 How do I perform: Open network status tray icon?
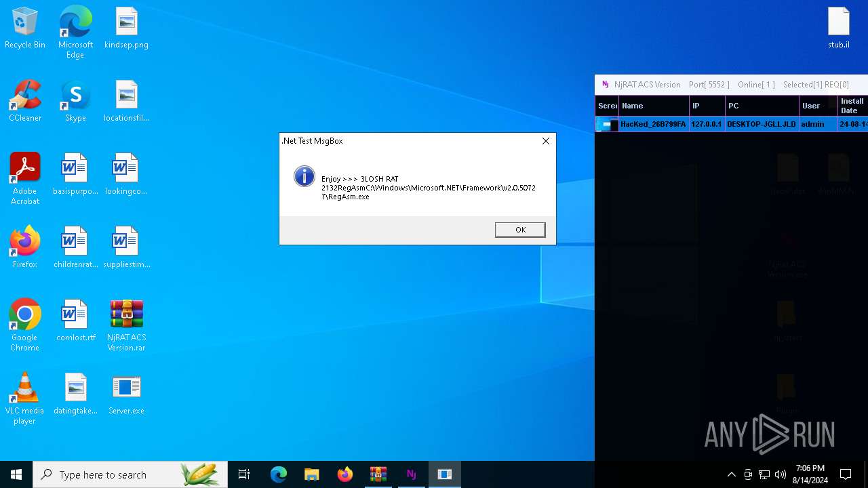[x=764, y=474]
